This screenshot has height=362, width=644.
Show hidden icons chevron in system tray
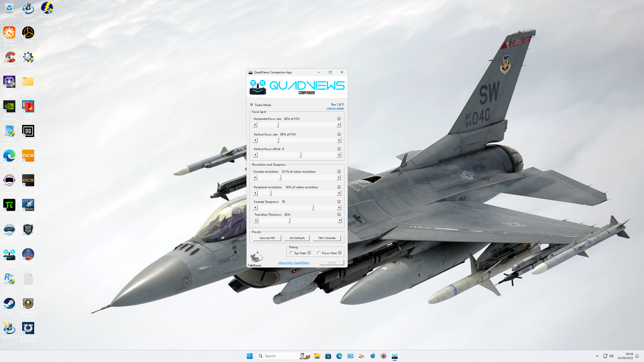(x=597, y=356)
